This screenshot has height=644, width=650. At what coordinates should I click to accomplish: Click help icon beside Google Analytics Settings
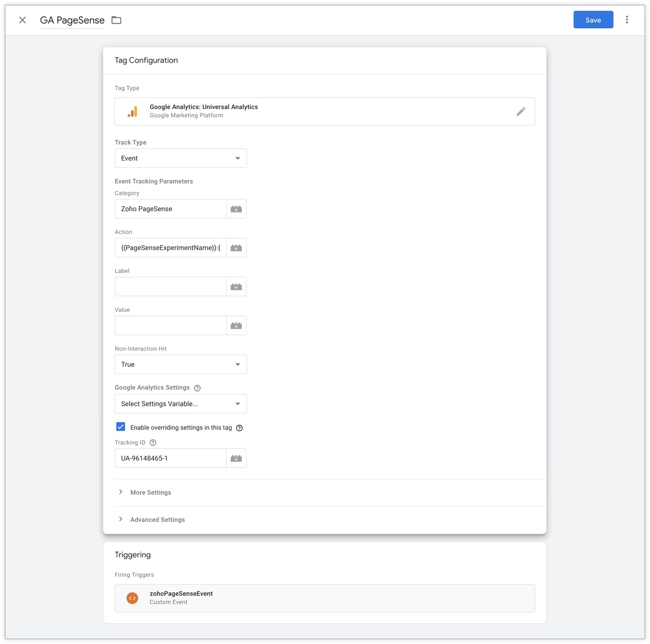(x=197, y=388)
